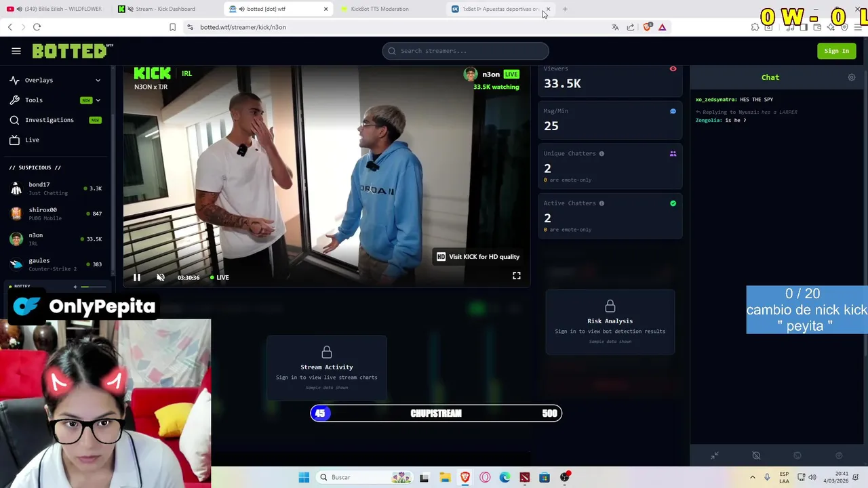The image size is (868, 488).
Task: Click the translate page icon
Action: [615, 27]
